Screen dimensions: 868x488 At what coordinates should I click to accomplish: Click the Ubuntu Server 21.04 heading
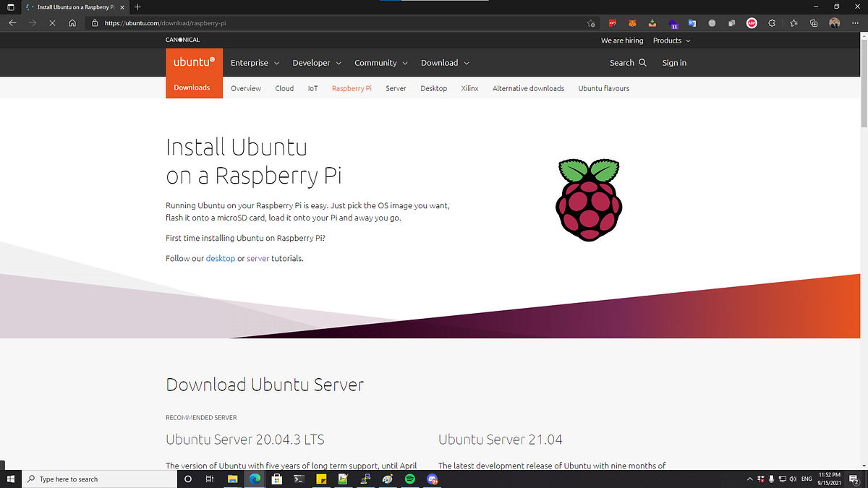pos(500,439)
